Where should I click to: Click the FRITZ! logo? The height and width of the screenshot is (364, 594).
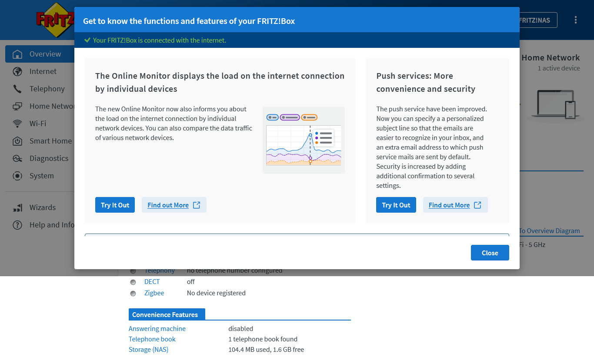[x=55, y=20]
